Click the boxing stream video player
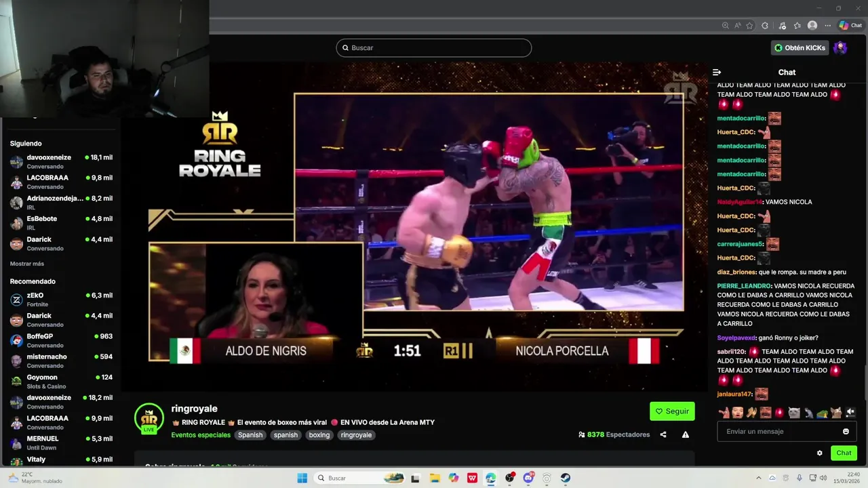This screenshot has width=868, height=488. tap(415, 227)
